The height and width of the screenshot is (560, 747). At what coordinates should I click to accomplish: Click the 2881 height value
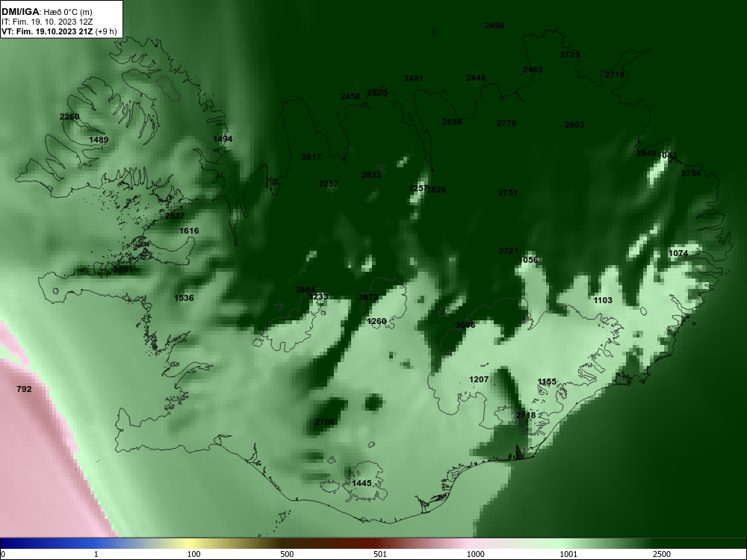123,270
